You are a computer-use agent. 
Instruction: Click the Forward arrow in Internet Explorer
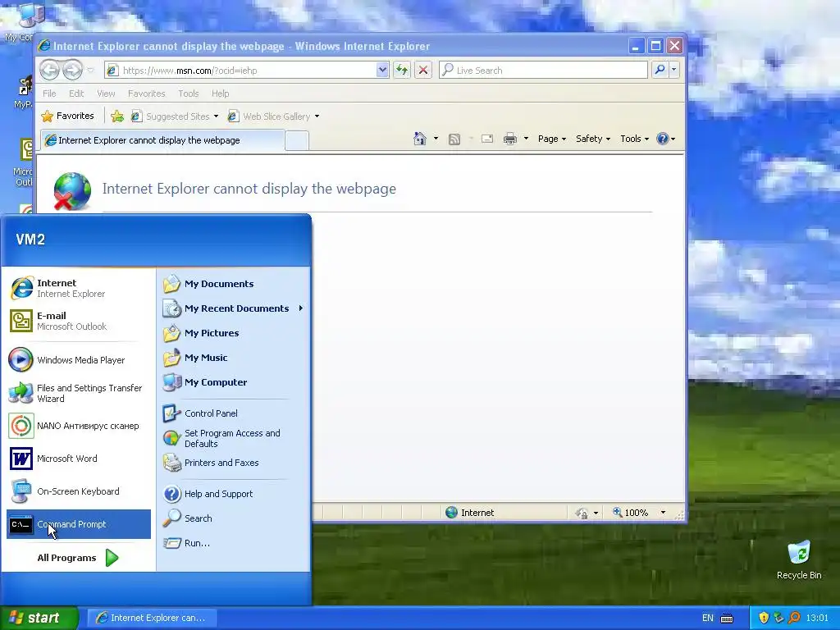tap(72, 70)
